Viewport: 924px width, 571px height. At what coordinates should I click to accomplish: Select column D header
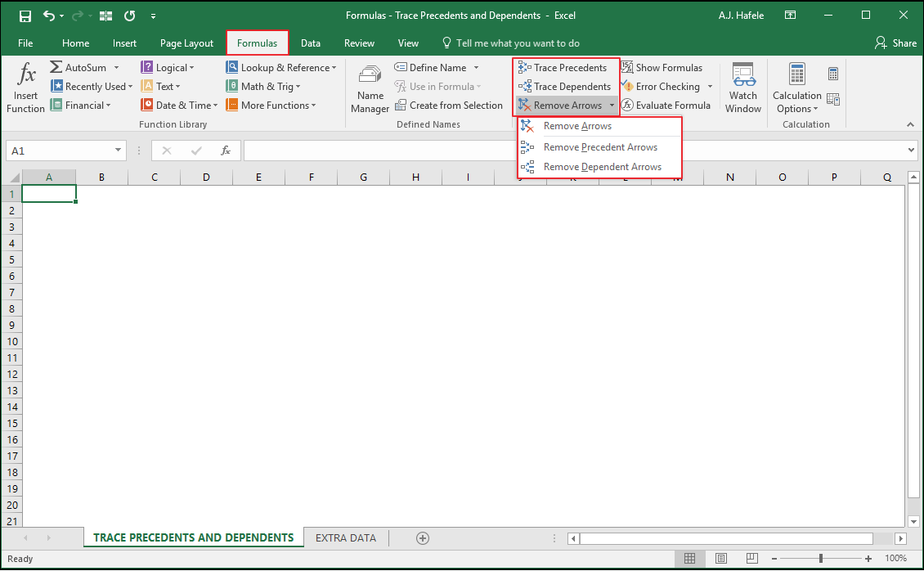[206, 177]
